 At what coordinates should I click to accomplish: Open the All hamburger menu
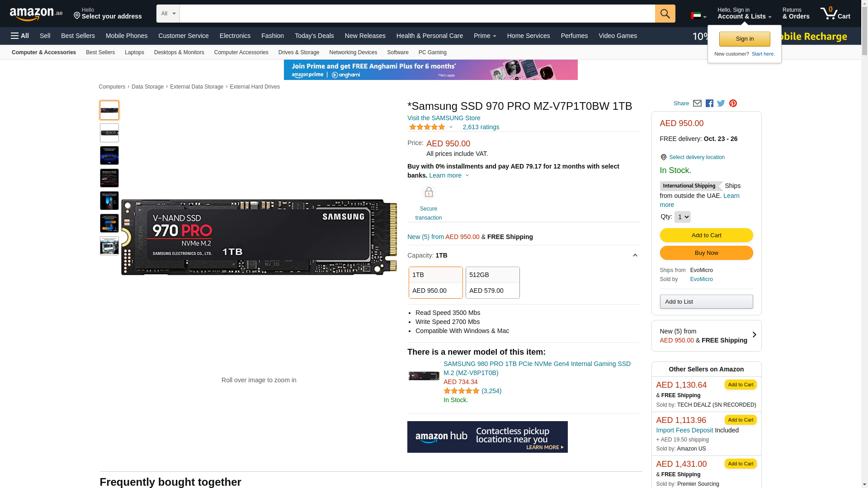click(x=20, y=36)
